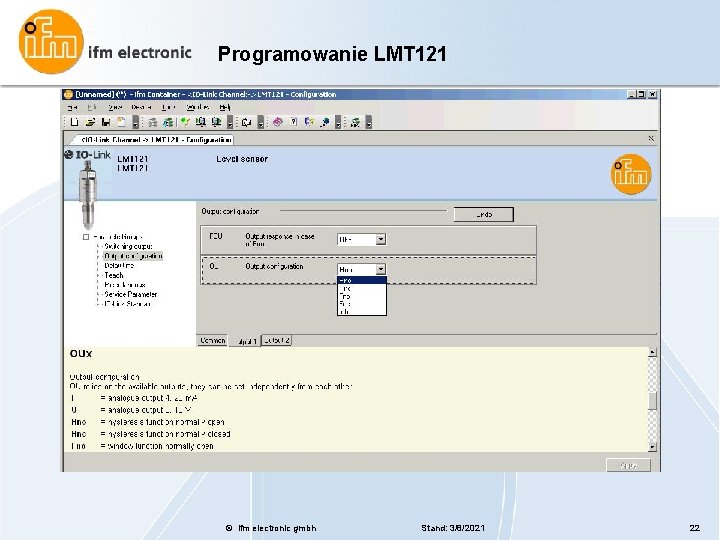
Task: Open the View menu
Action: pyautogui.click(x=115, y=107)
